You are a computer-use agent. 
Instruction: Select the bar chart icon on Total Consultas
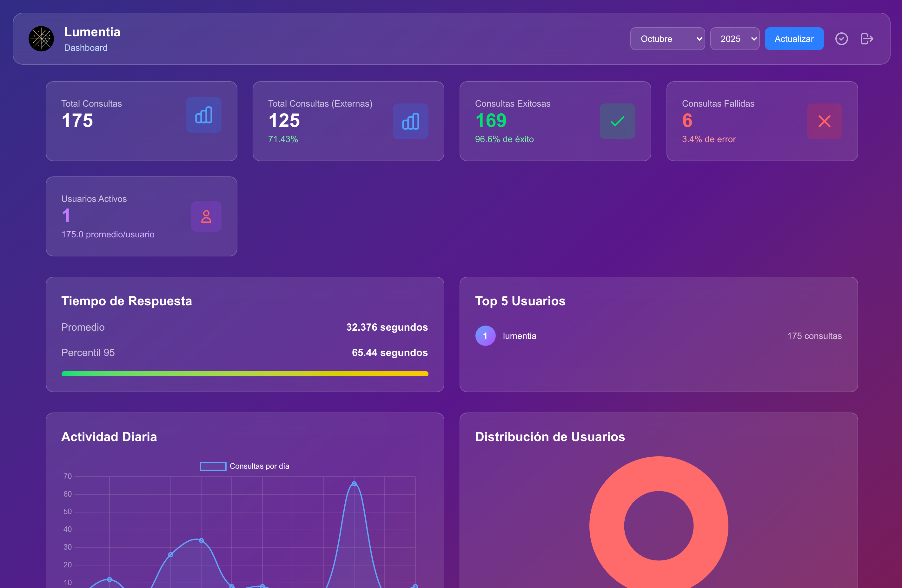pos(203,115)
